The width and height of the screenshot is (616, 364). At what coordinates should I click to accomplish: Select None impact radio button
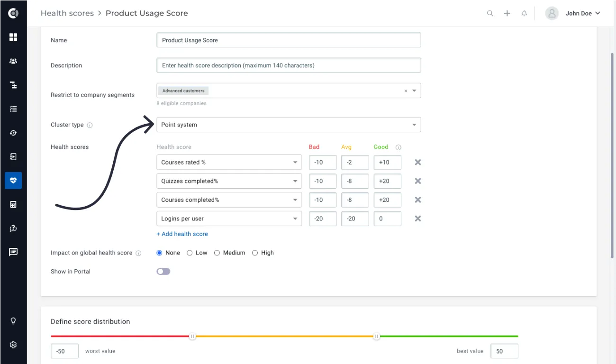(x=160, y=253)
